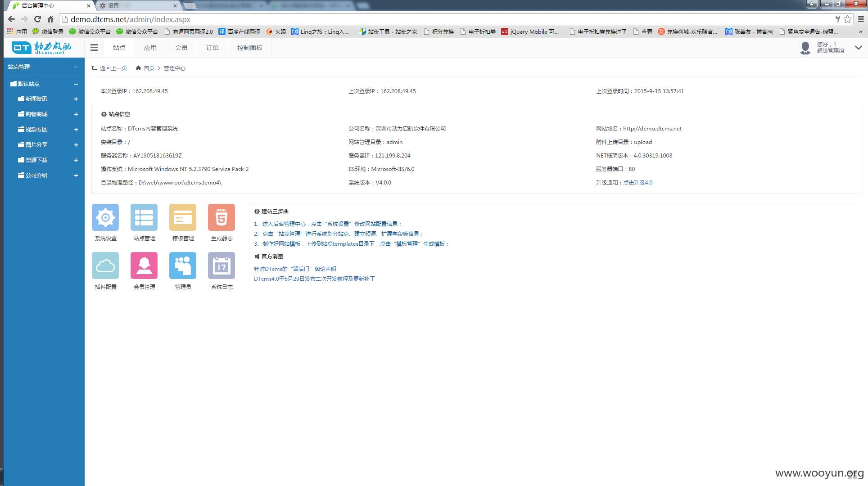Viewport: 868px width, 486px height.
Task: Collapse the 站点管理 sidebar chevron
Action: [76, 67]
